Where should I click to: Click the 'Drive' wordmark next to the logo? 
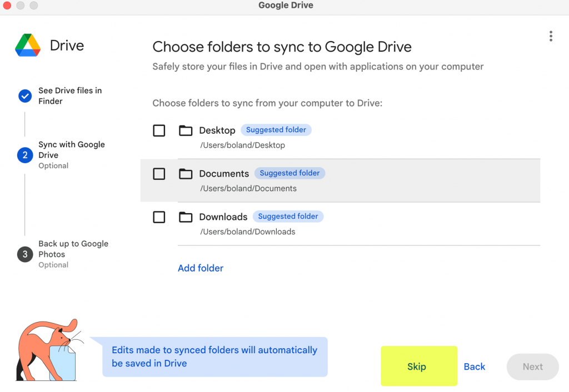(x=67, y=46)
